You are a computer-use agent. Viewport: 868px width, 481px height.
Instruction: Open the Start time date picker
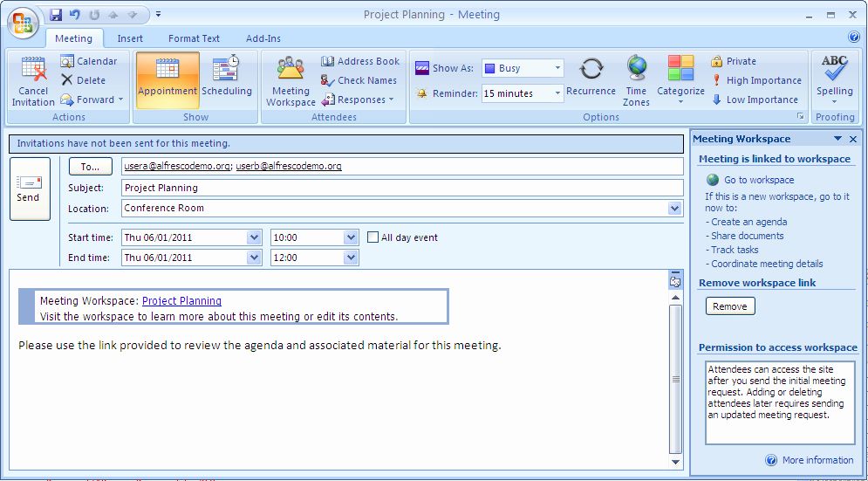coord(254,237)
